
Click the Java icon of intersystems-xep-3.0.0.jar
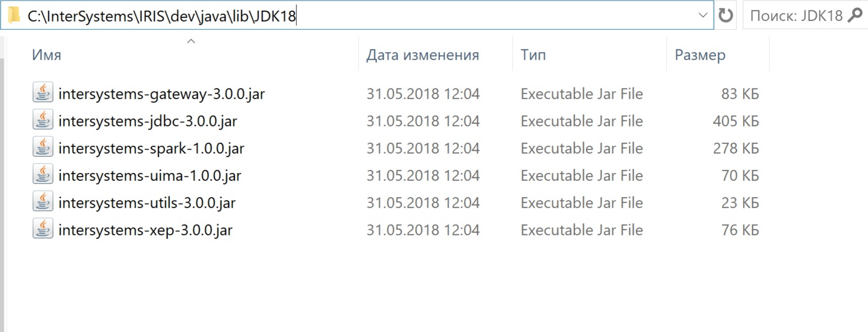point(43,229)
